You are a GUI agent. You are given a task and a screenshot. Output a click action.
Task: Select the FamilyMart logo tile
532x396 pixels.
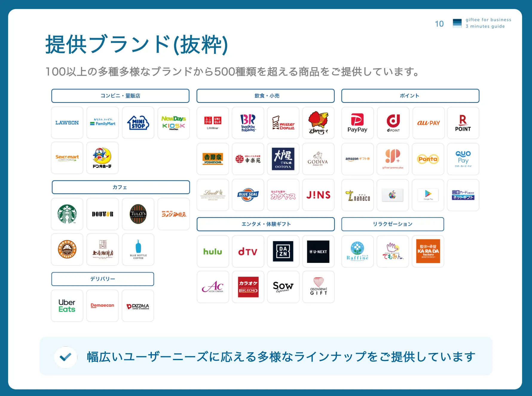coord(103,123)
